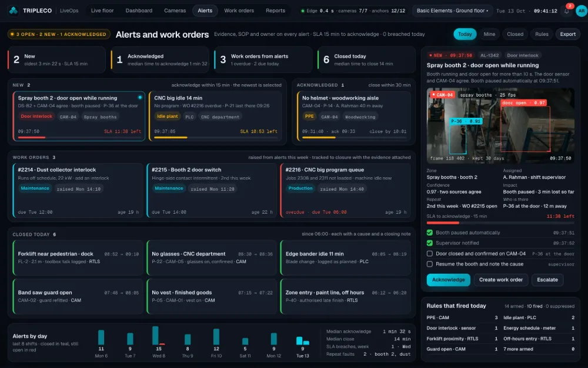
Task: Open the Spray booth 2 door open alert card
Action: point(79,116)
